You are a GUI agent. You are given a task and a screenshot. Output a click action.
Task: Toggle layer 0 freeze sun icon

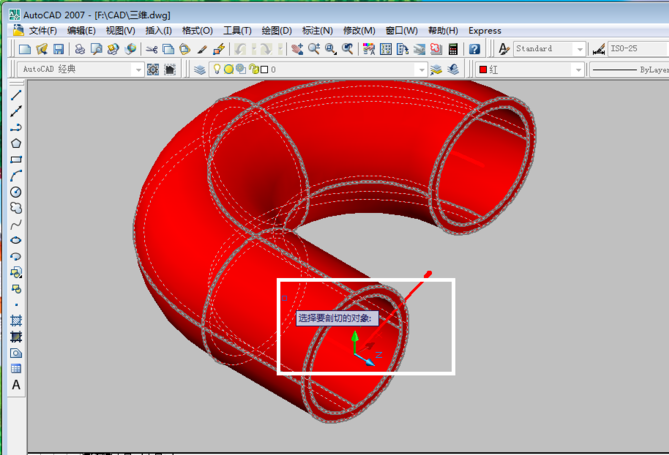228,70
